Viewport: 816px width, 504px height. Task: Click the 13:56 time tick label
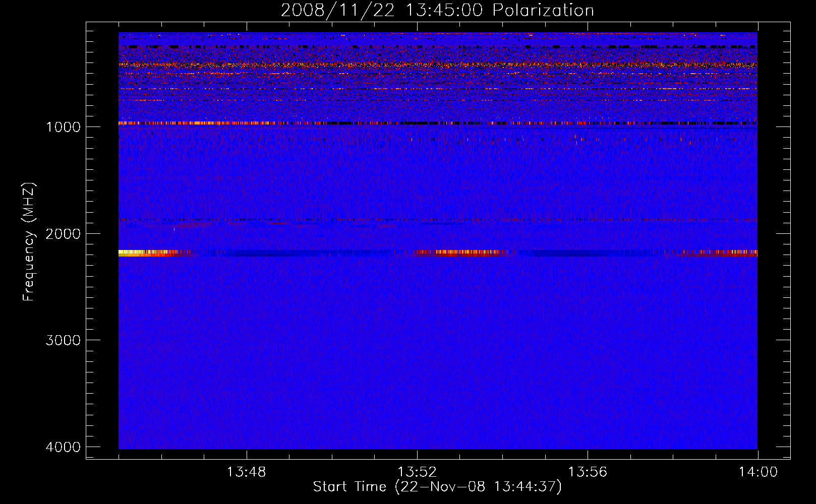(x=588, y=472)
